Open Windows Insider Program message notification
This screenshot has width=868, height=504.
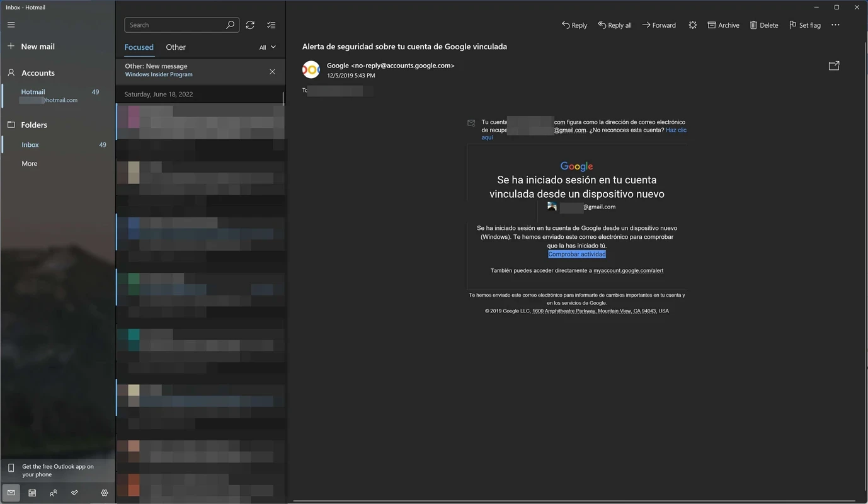(x=159, y=74)
